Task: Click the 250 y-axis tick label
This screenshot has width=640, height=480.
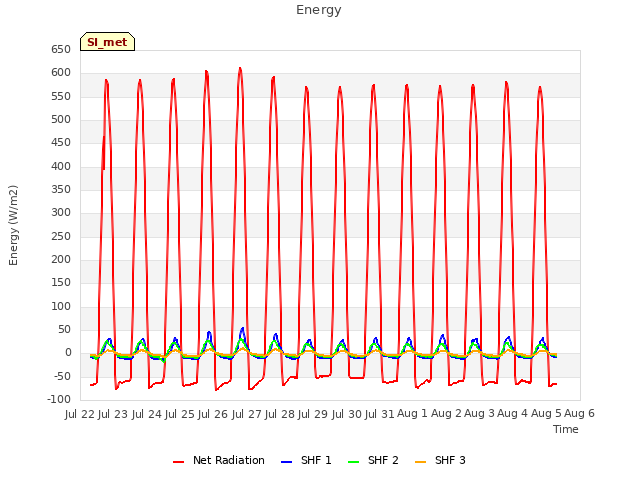Action: pos(61,237)
